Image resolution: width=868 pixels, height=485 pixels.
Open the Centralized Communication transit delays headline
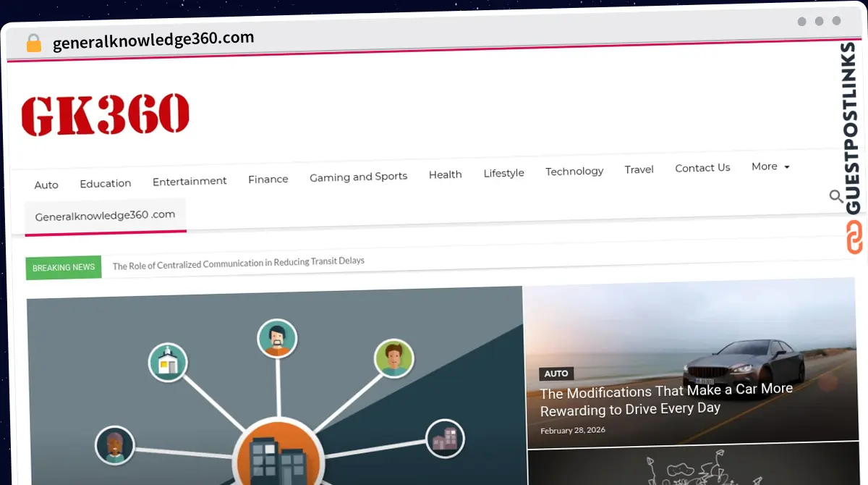click(x=239, y=263)
